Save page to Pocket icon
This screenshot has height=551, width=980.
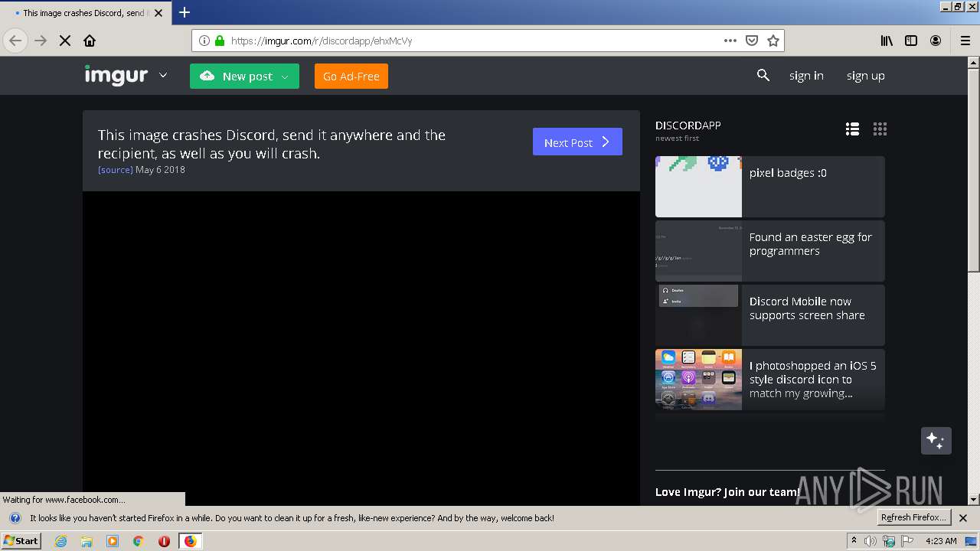pyautogui.click(x=752, y=41)
